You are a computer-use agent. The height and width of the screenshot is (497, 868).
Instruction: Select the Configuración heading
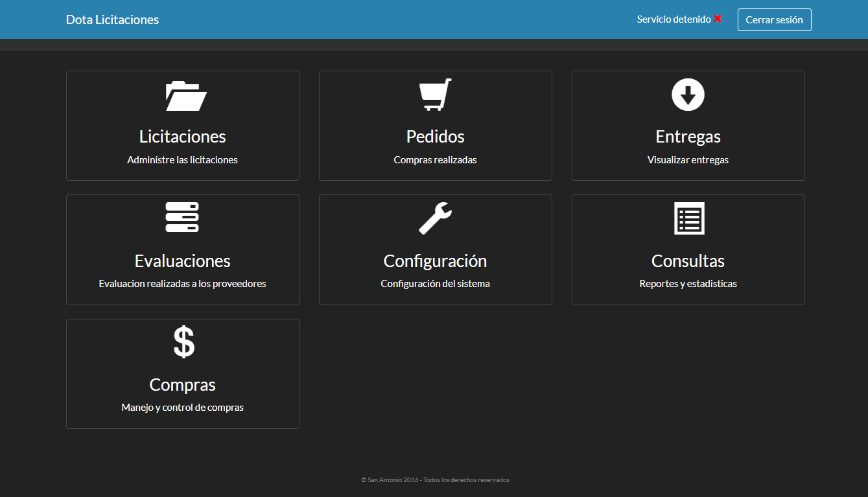coord(435,261)
